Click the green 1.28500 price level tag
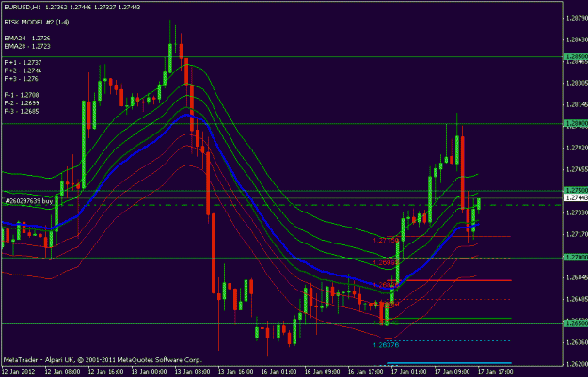The width and height of the screenshot is (588, 377). pos(576,56)
